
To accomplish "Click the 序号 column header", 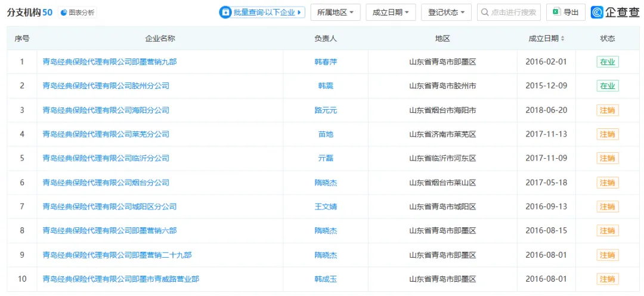I will pos(22,39).
